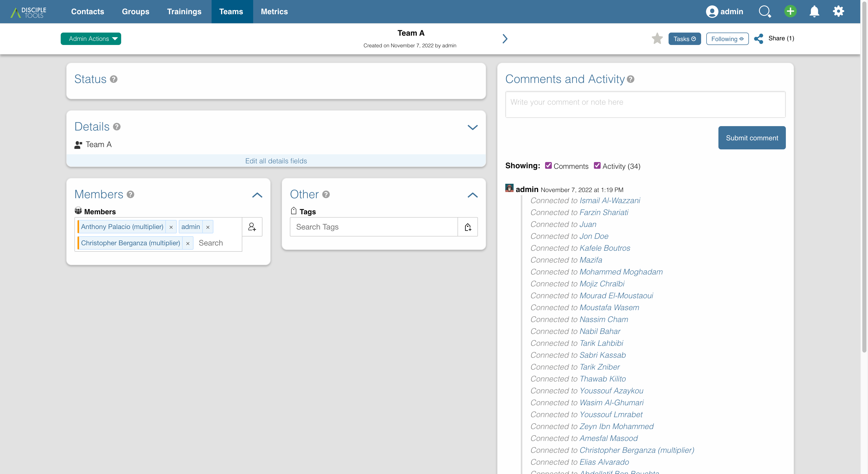Viewport: 868px width, 474px height.
Task: Click the Details help question icon
Action: coord(117,127)
